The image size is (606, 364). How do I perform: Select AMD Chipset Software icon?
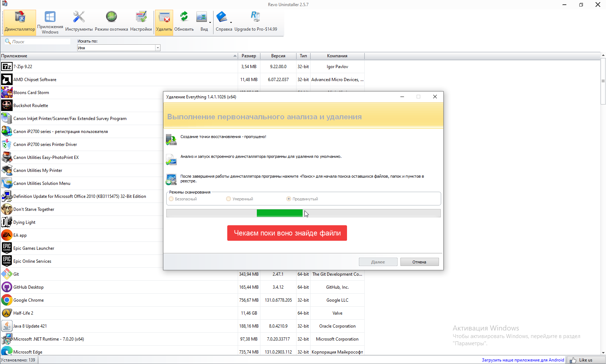6,80
